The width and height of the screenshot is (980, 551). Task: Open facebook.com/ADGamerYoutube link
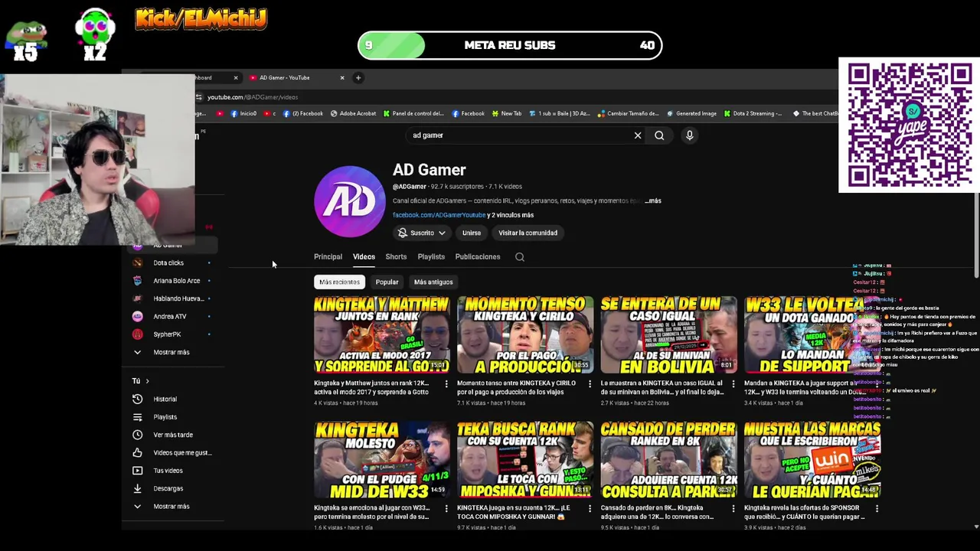click(x=439, y=215)
